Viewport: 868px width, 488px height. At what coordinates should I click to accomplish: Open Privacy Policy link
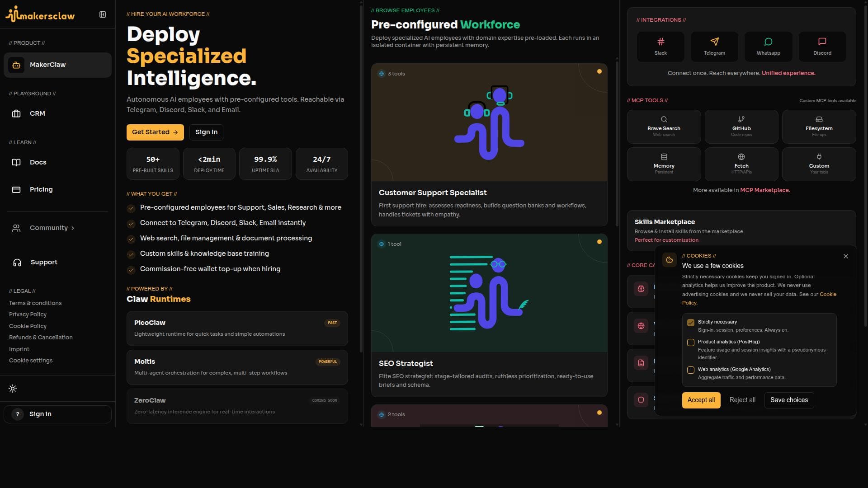point(28,314)
